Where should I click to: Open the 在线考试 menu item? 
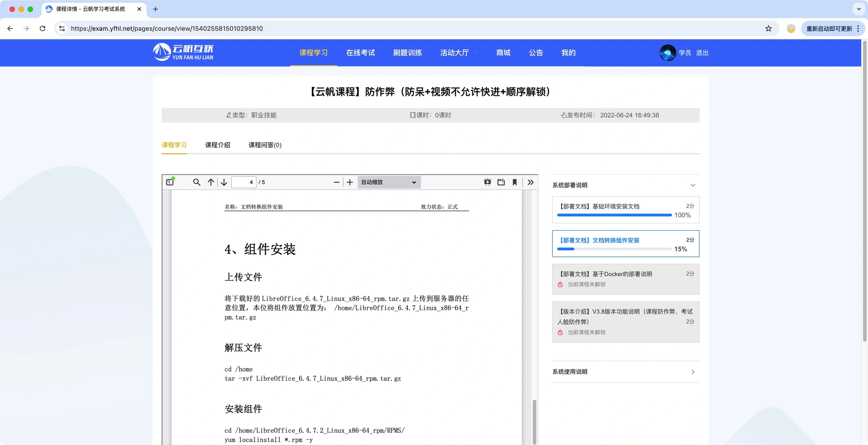[360, 53]
